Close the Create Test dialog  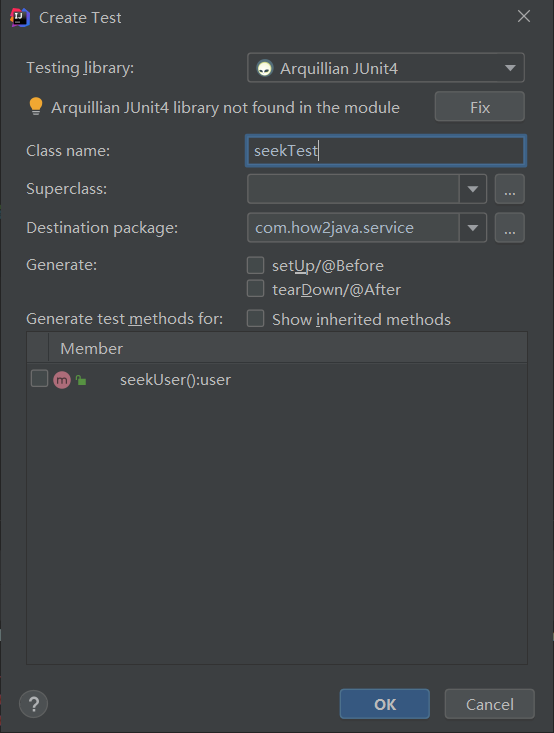pyautogui.click(x=524, y=16)
